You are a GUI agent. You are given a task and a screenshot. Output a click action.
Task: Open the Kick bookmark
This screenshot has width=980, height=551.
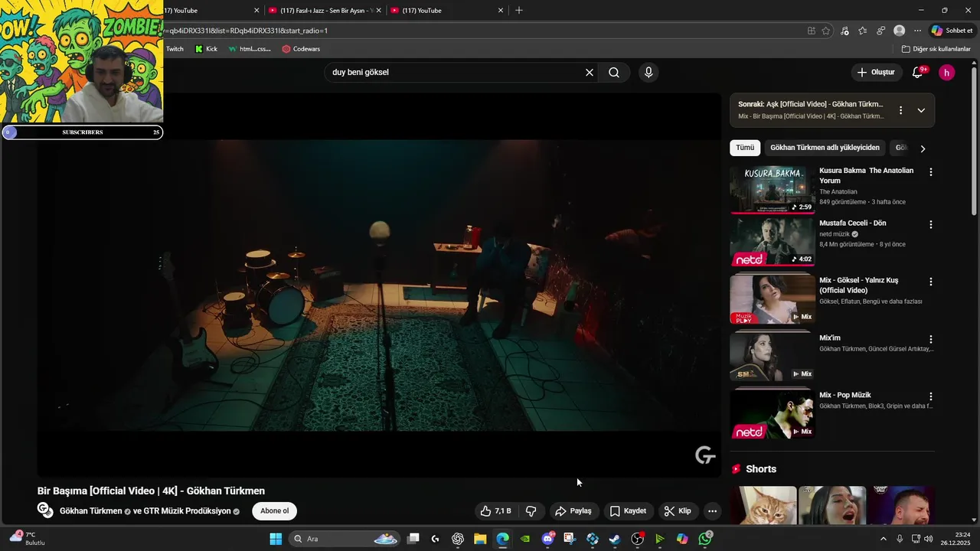pos(206,49)
